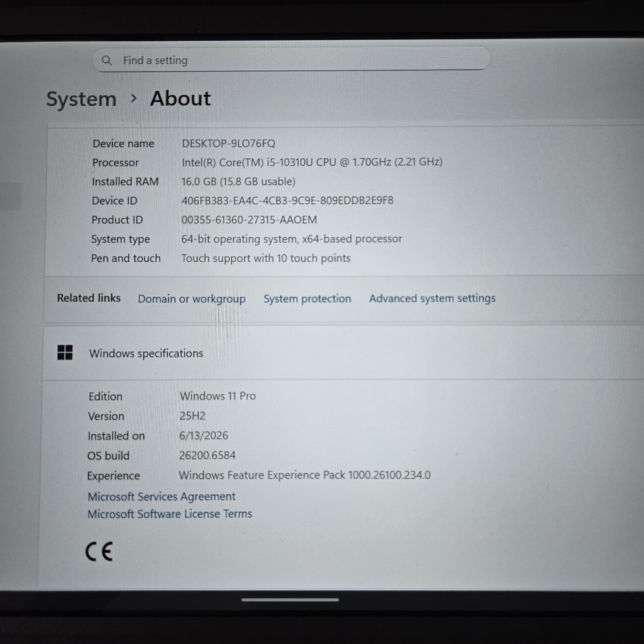This screenshot has height=644, width=644.
Task: Select the 25H2 version value
Action: [x=192, y=416]
